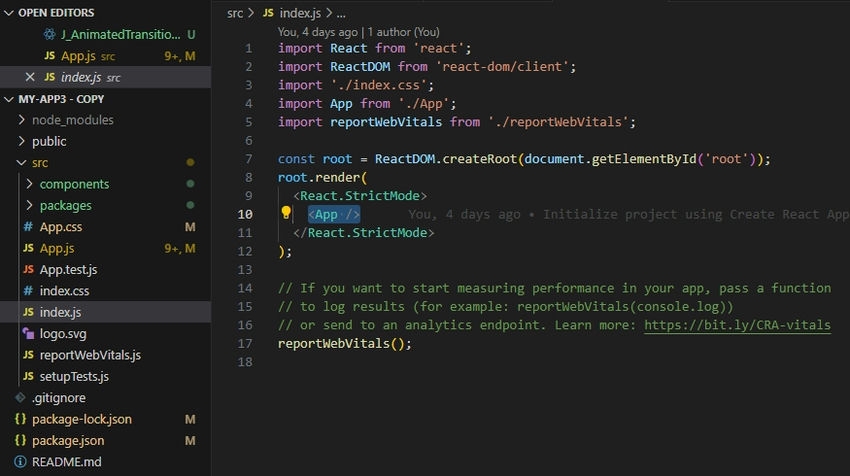Screen dimensions: 850x476
Task: Click line number 17 in the gutter
Action: coord(247,343)
